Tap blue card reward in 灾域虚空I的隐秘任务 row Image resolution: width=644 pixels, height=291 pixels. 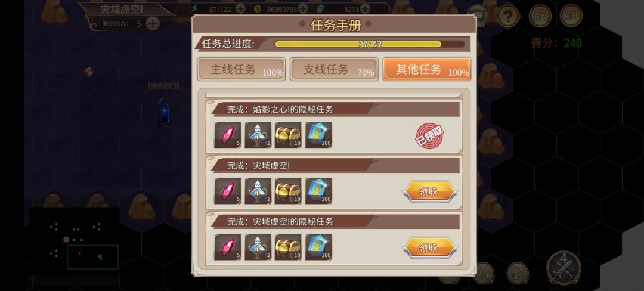click(x=318, y=247)
